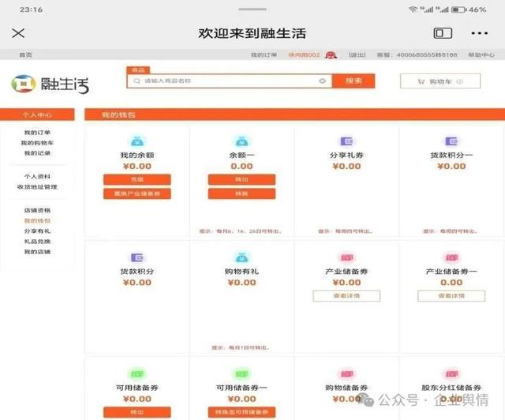
Task: Open 礼品兑换 in the sidebar
Action: (37, 242)
